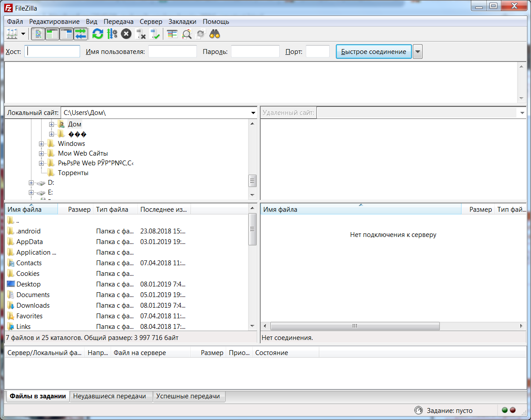531x420 pixels.
Task: Toggle the transfer queue panel
Action: (x=80, y=34)
